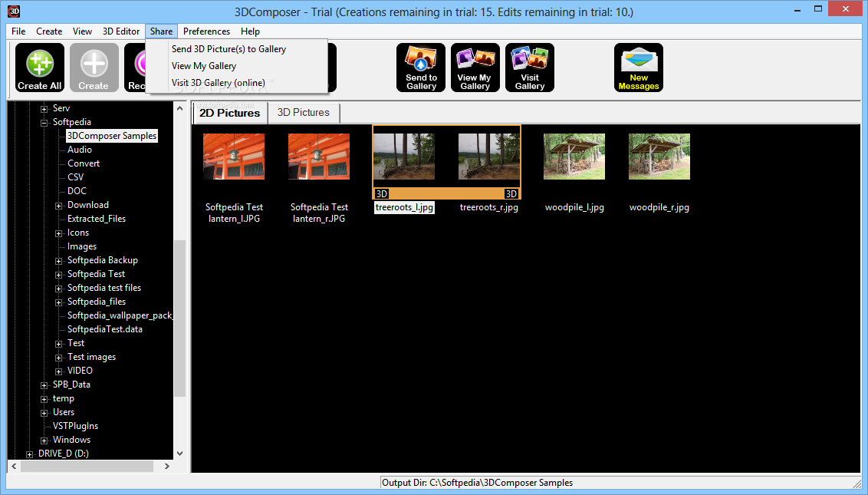Open the Help menu
Image resolution: width=868 pixels, height=495 pixels.
point(250,31)
